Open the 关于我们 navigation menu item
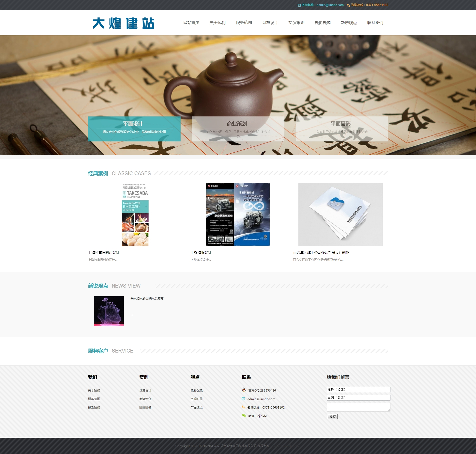 (x=217, y=23)
